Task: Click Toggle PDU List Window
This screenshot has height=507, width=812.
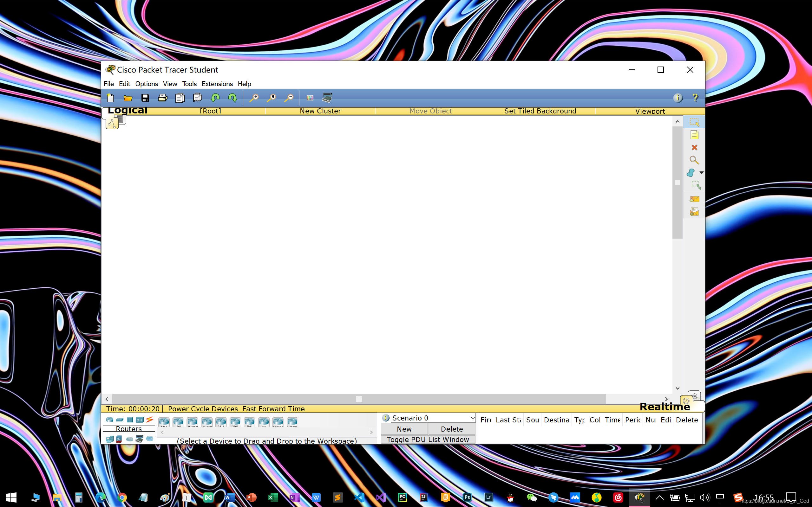Action: pos(428,439)
